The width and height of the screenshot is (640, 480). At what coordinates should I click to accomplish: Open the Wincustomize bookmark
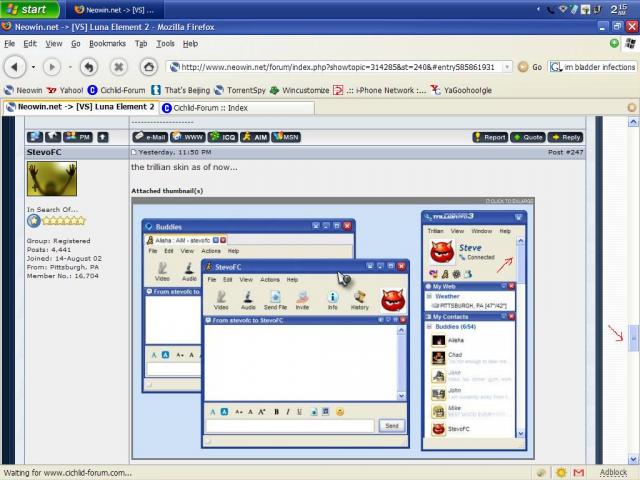click(300, 90)
